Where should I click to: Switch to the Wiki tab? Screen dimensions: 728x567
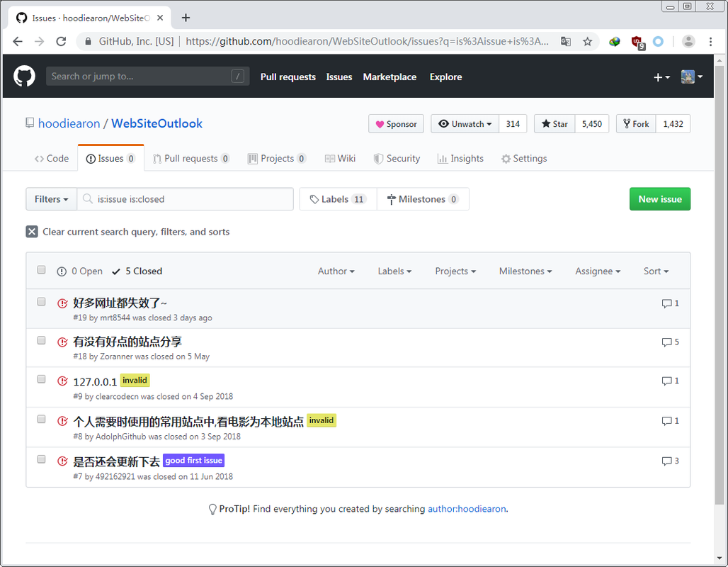coord(341,159)
